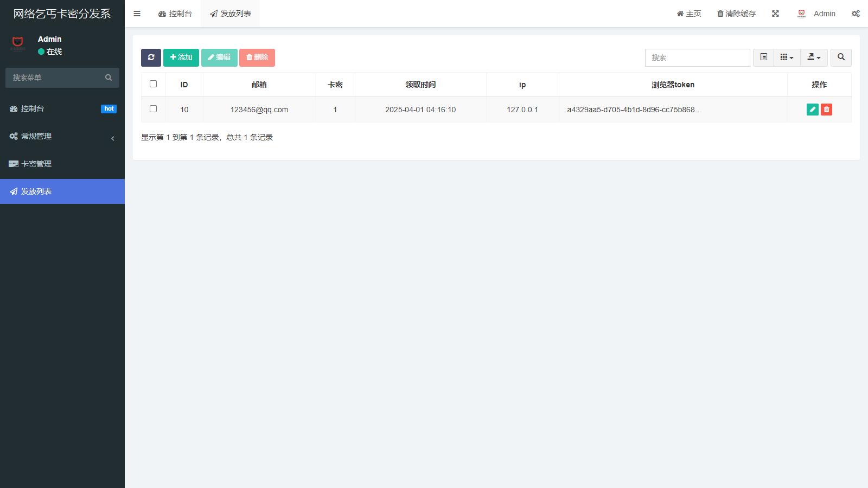Go to 主页 from the top bar

click(x=688, y=14)
